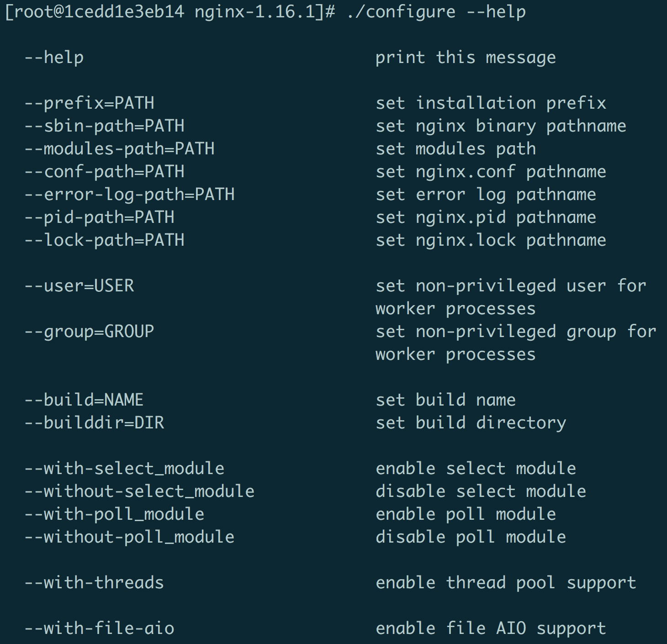Image resolution: width=667 pixels, height=644 pixels.
Task: Click the --sbin-path=PATH option
Action: (105, 126)
